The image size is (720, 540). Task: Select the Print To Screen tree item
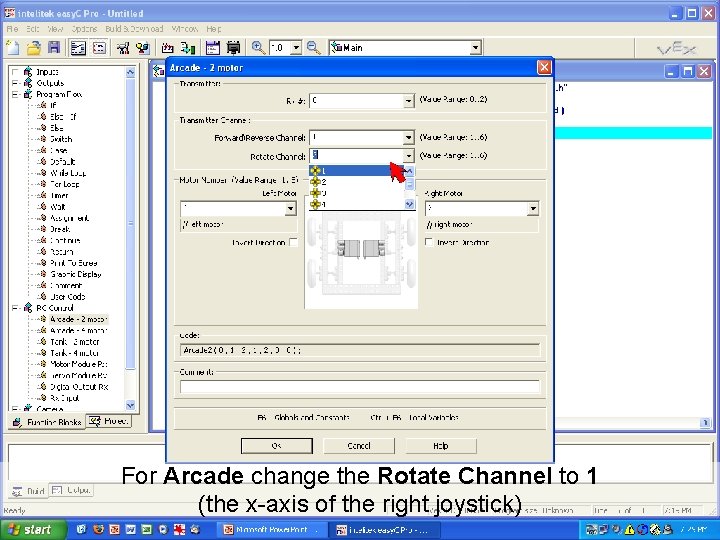coord(73,263)
